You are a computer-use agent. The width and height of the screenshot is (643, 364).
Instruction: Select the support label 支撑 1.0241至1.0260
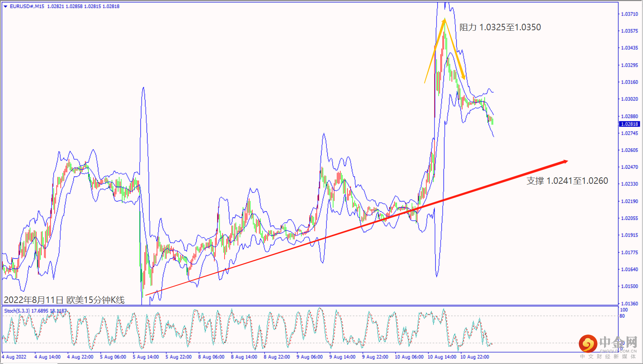567,181
